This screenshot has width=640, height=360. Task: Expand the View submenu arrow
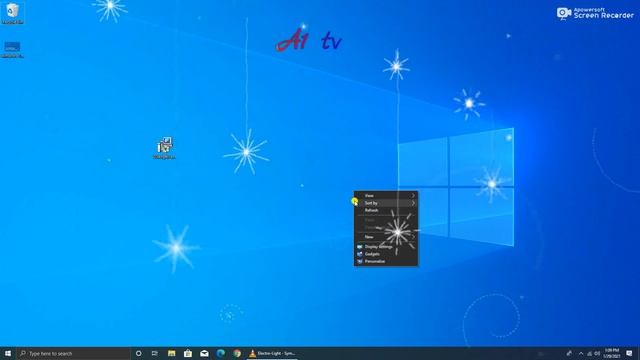[413, 196]
